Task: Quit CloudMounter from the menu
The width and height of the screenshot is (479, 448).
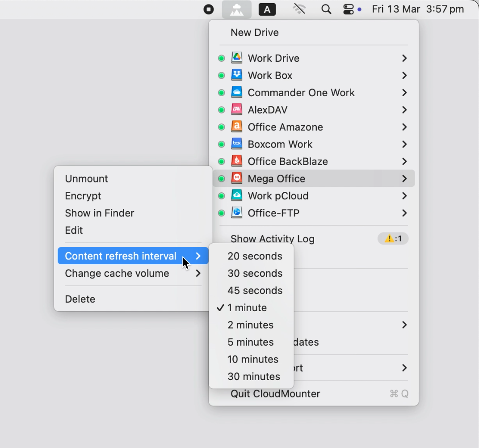Action: point(314,393)
